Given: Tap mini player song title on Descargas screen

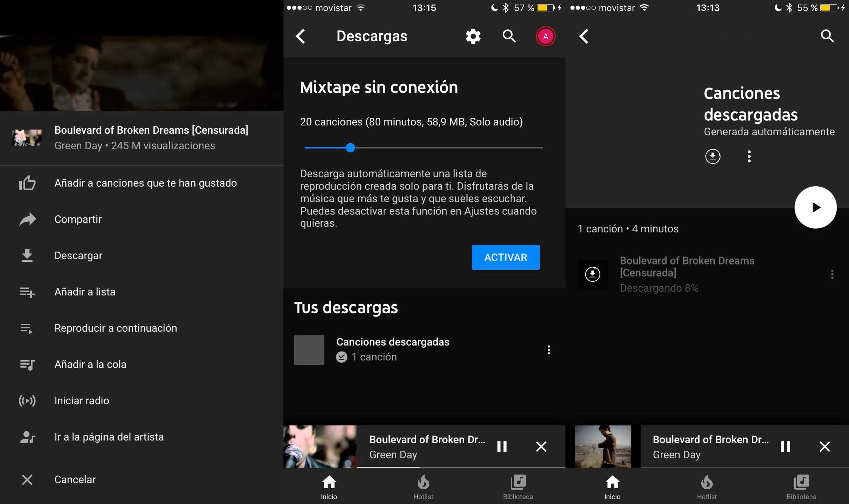Looking at the screenshot, I should click(427, 440).
